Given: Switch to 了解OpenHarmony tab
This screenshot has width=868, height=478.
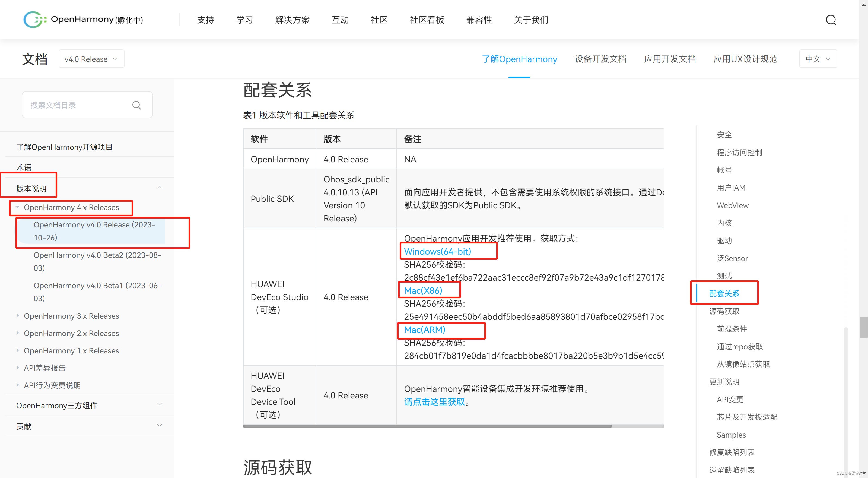Looking at the screenshot, I should coord(519,59).
